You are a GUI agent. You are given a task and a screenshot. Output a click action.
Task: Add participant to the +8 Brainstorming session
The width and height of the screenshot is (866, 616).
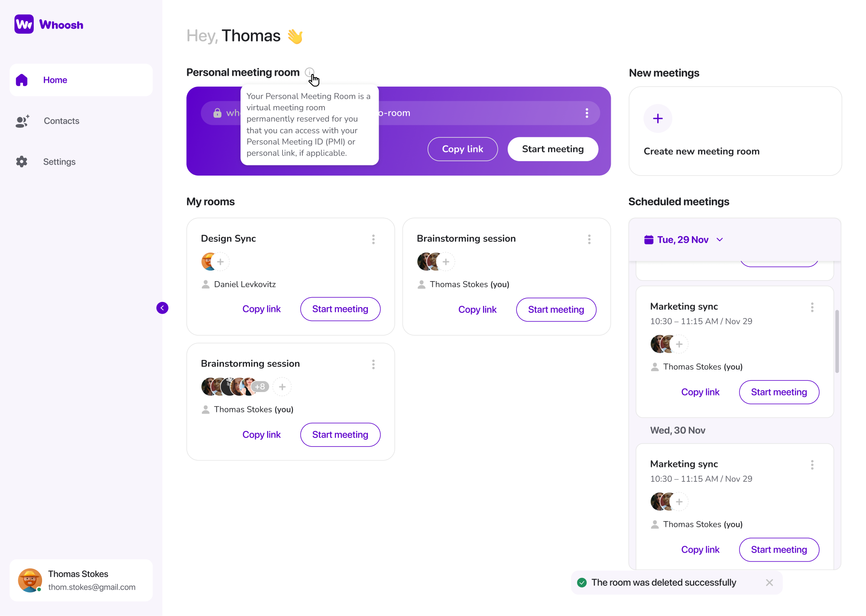click(282, 387)
